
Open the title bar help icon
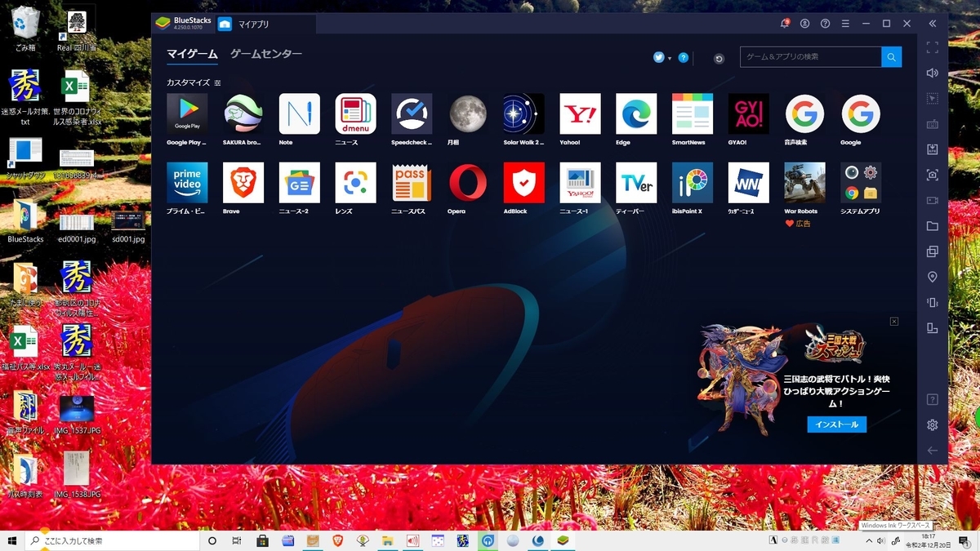[826, 24]
